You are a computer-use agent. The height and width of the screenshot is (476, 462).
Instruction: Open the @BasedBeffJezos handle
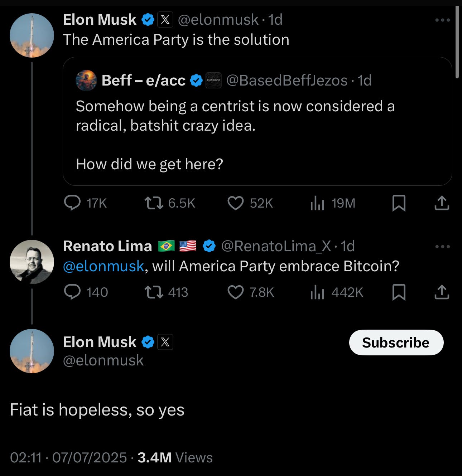point(287,81)
